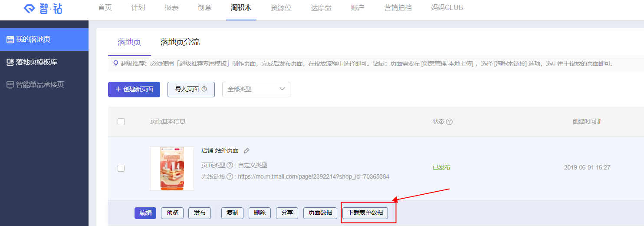
Task: Select 我的落地页 in sidebar
Action: coord(44,40)
